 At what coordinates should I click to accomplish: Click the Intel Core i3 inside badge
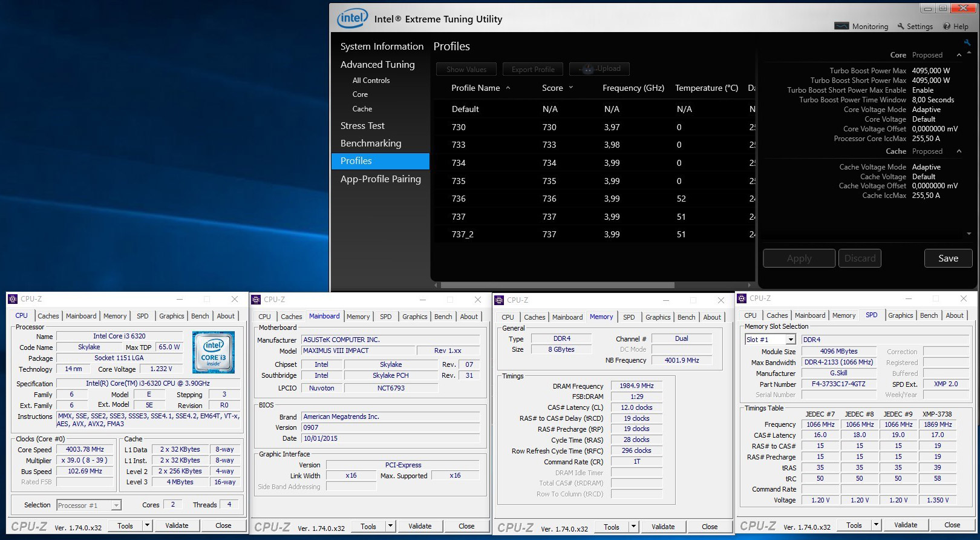coord(214,352)
